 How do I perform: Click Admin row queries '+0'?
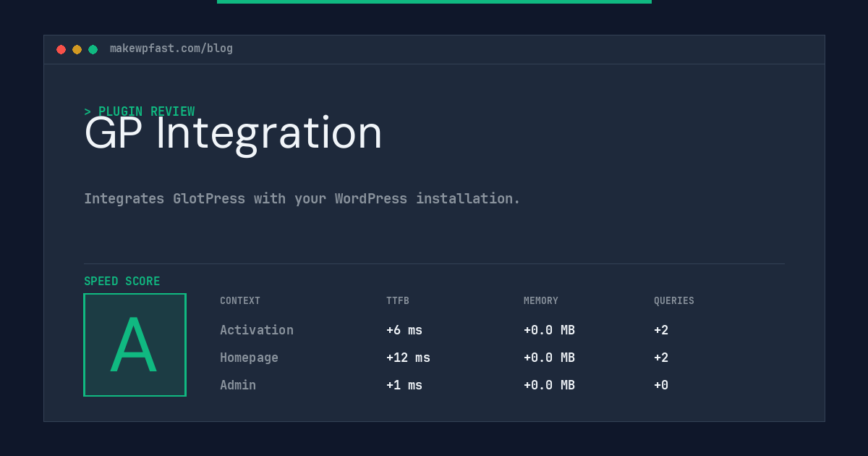(661, 385)
